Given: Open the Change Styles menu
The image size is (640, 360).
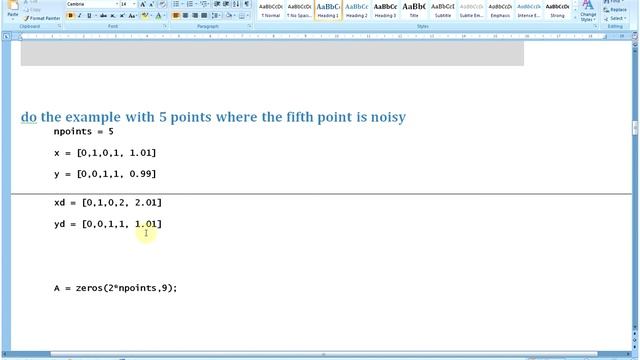Looking at the screenshot, I should point(588,11).
